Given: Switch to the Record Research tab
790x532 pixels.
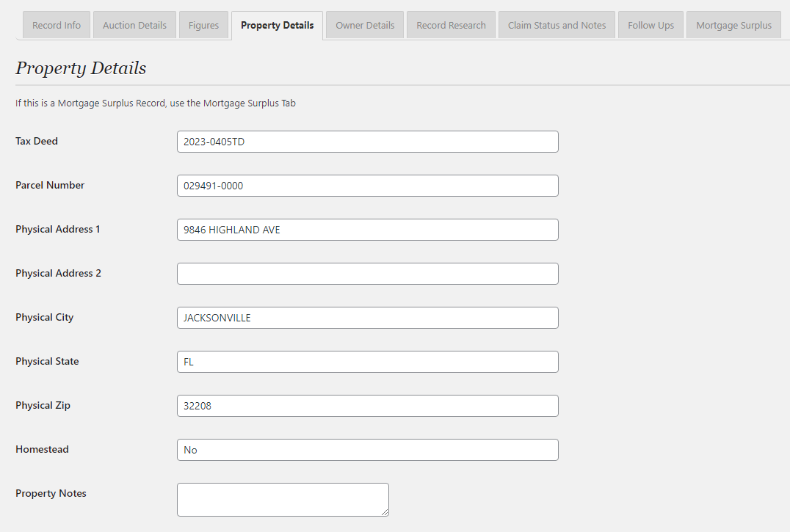Looking at the screenshot, I should (x=451, y=25).
